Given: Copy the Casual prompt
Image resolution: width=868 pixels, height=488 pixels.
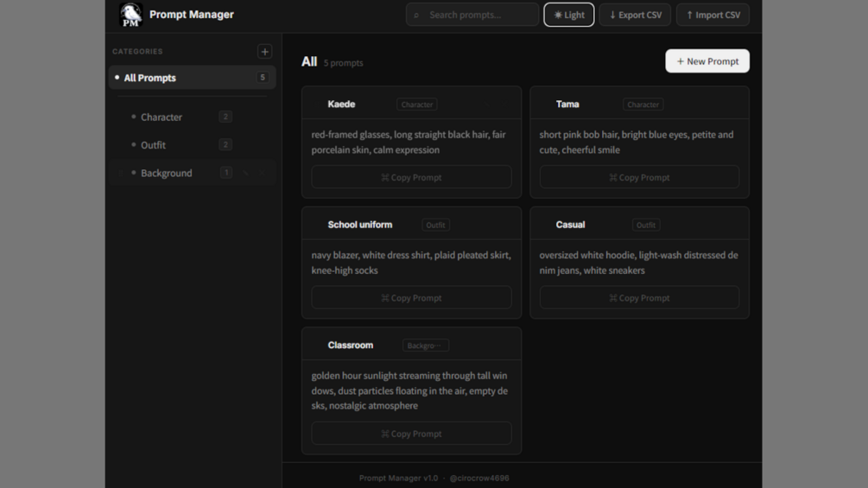Looking at the screenshot, I should point(639,298).
